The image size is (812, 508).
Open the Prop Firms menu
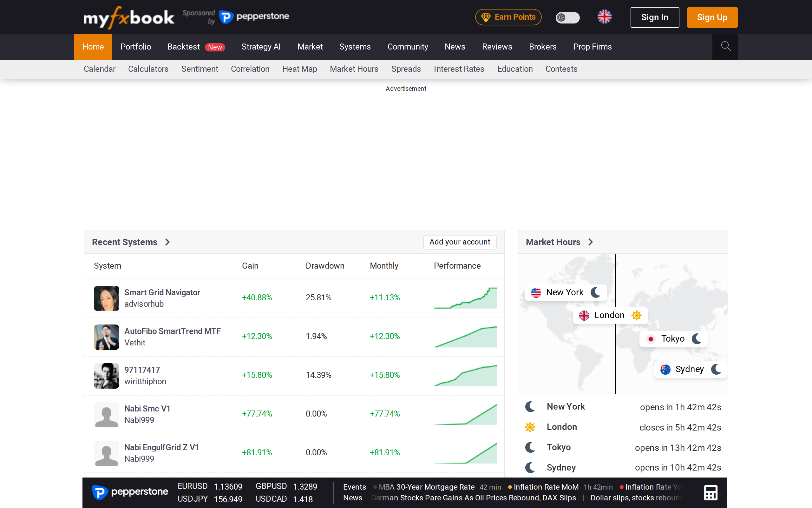point(592,47)
